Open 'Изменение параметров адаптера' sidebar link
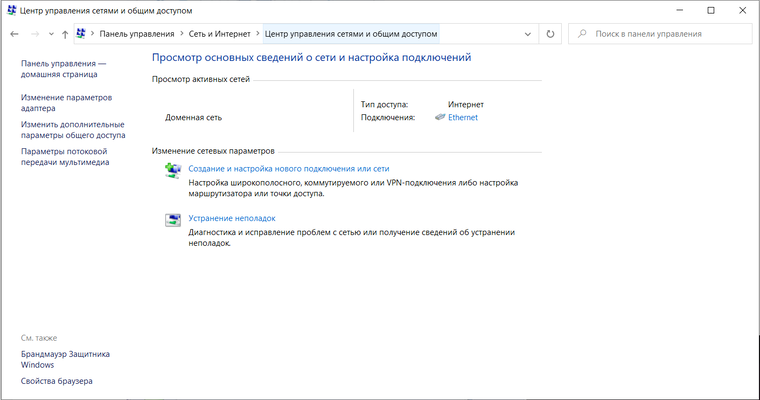The height and width of the screenshot is (400, 760). coord(66,104)
